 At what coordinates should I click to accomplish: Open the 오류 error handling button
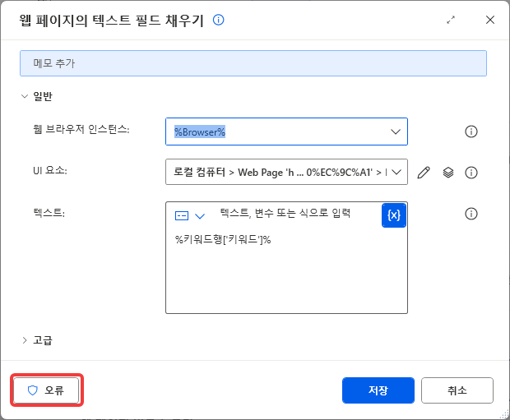[x=46, y=390]
